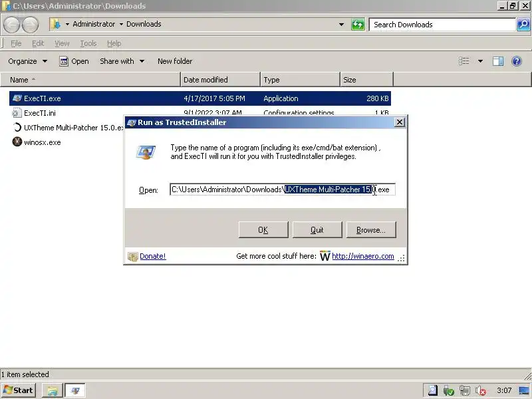The image size is (532, 399).
Task: Click the green Refresh button next to address bar
Action: point(358,25)
